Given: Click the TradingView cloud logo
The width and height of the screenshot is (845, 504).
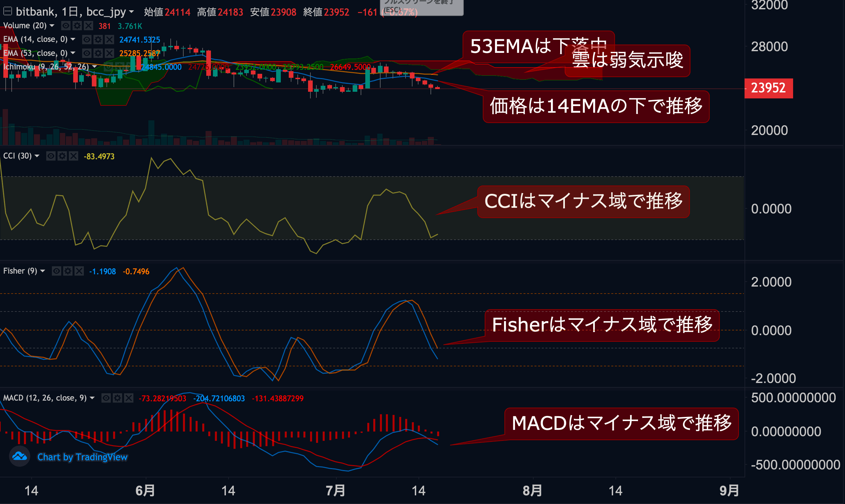Looking at the screenshot, I should click(x=19, y=457).
